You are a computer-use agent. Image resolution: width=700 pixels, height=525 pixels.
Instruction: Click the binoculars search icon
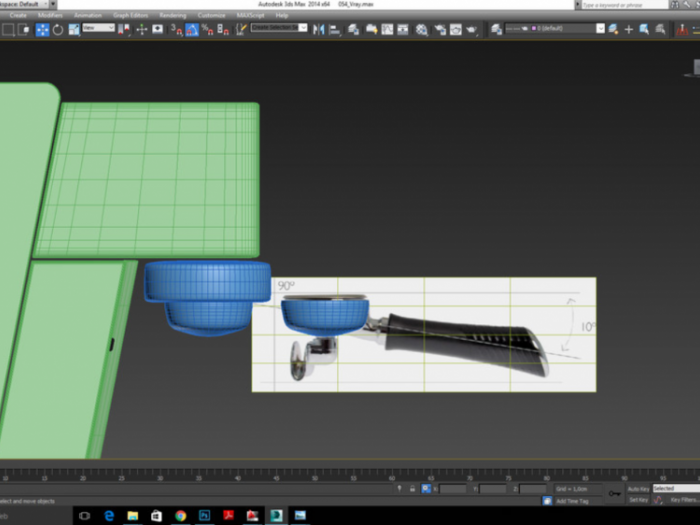pos(675,5)
